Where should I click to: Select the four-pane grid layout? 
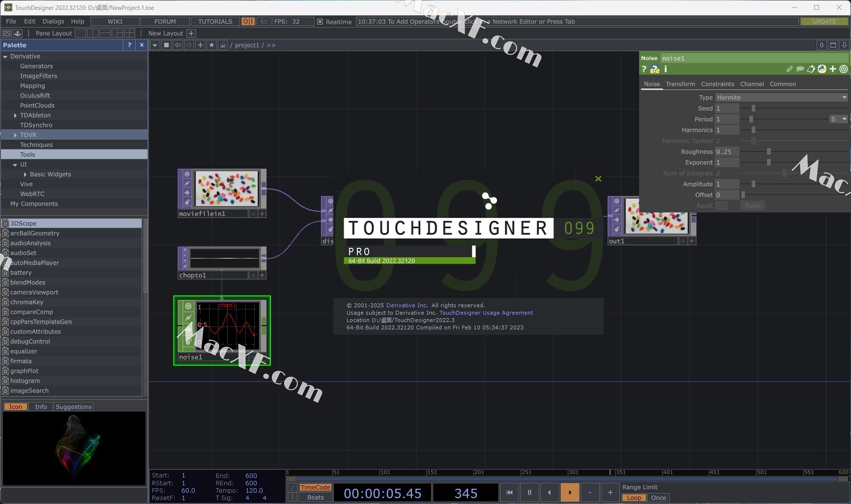[129, 33]
